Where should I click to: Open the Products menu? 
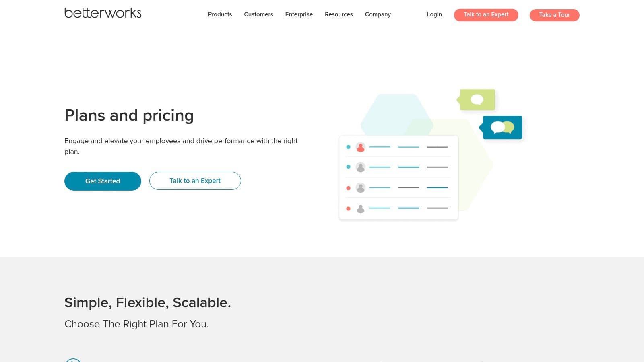(220, 14)
